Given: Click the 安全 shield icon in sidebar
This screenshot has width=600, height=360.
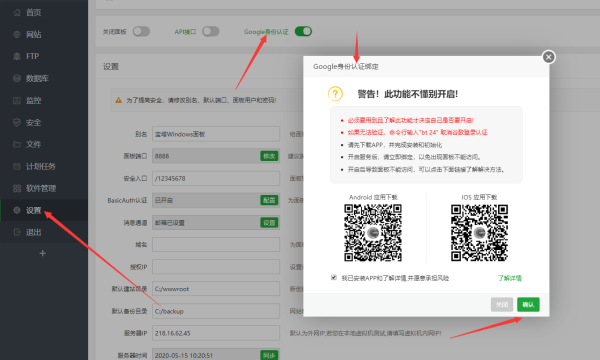Looking at the screenshot, I should [17, 122].
